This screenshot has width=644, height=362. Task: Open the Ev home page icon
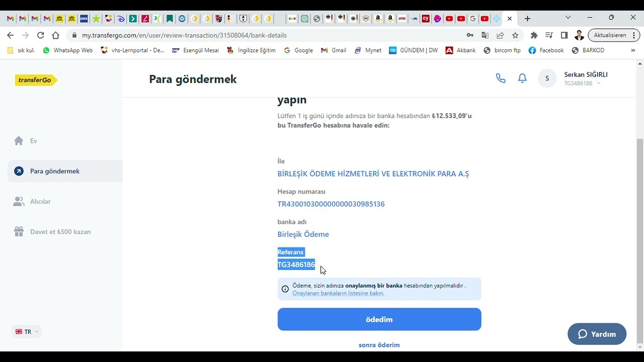[19, 141]
